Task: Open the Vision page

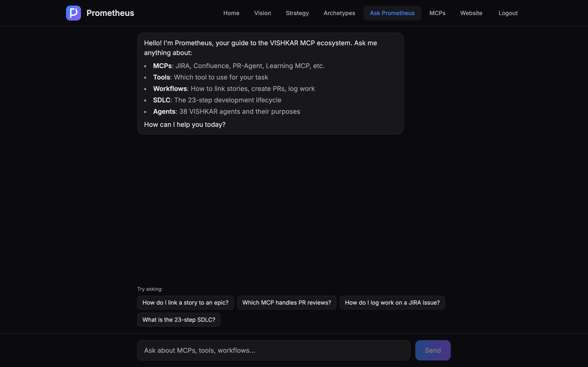Action: (263, 13)
